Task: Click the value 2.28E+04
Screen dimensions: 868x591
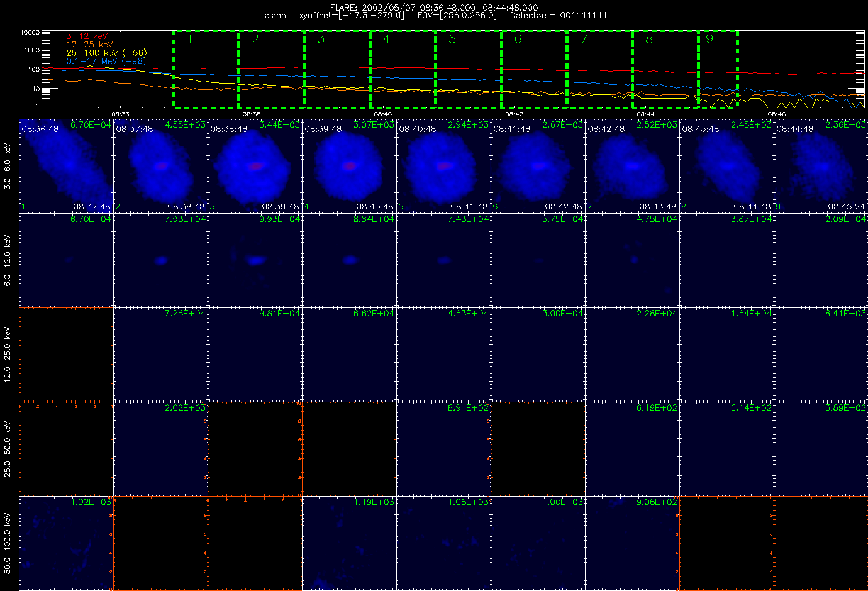Action: point(657,313)
